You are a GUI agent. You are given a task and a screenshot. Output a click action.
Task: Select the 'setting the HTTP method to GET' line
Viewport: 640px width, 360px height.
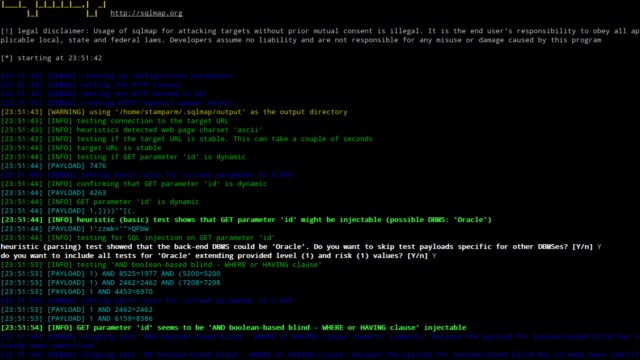point(104,94)
